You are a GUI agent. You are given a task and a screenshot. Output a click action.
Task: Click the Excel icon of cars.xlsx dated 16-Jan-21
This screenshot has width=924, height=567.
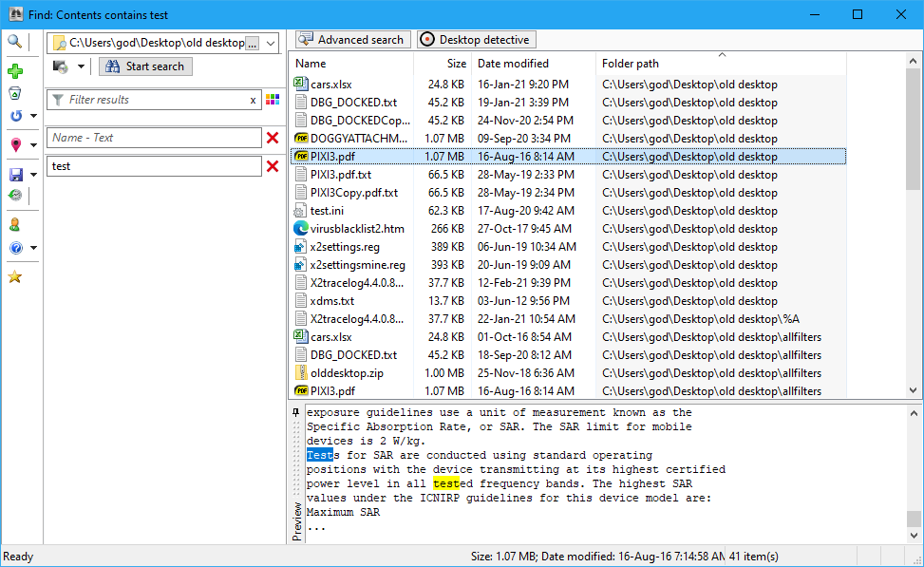[x=300, y=84]
